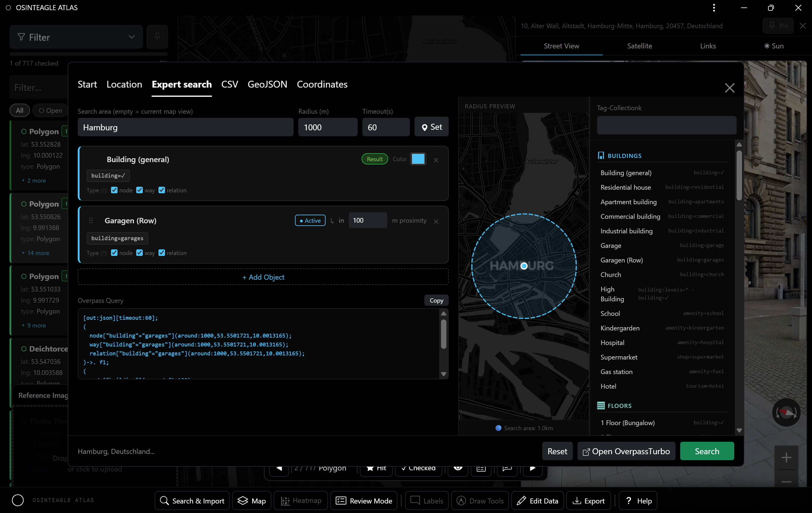Open Edit Data in bottom toolbar
Screen dimensions: 812x513
[537, 501]
